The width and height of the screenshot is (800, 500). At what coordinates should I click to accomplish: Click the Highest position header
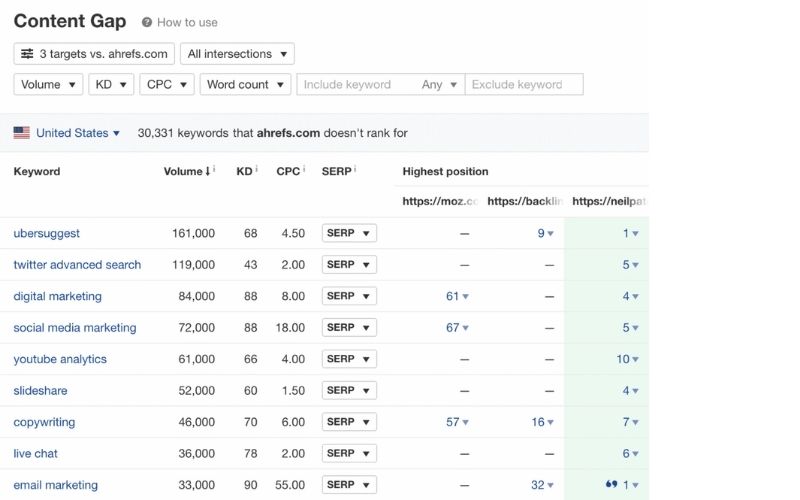point(445,171)
